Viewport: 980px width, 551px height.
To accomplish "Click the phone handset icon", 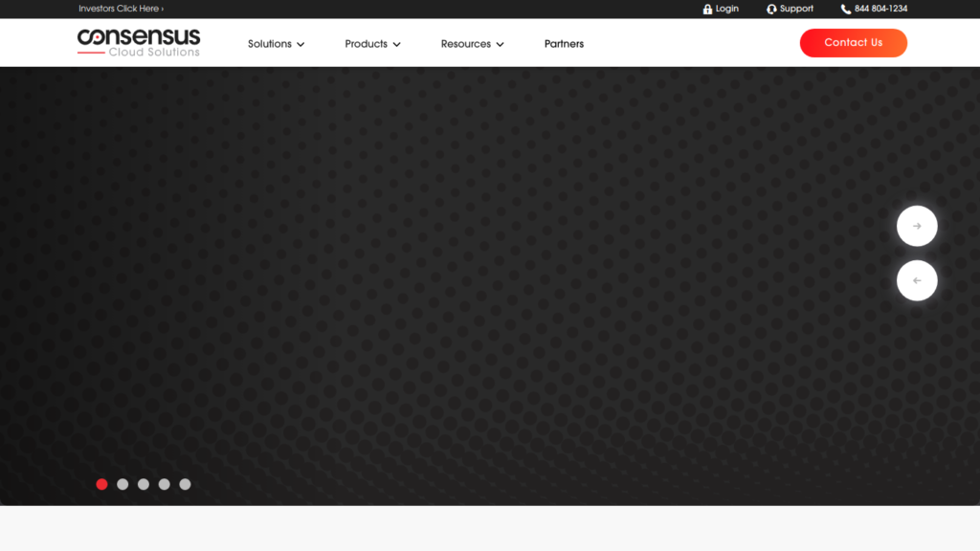I will point(846,10).
